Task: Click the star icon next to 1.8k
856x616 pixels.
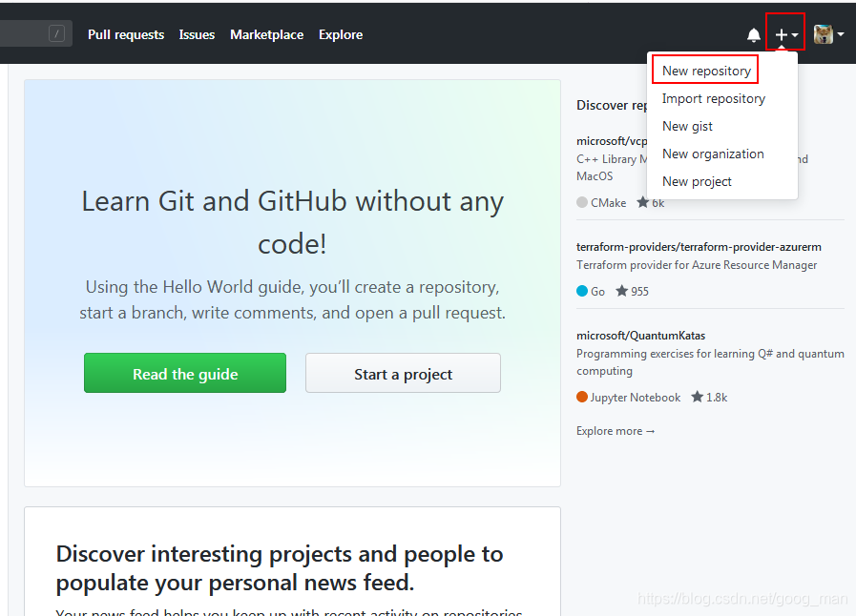Action: point(698,397)
